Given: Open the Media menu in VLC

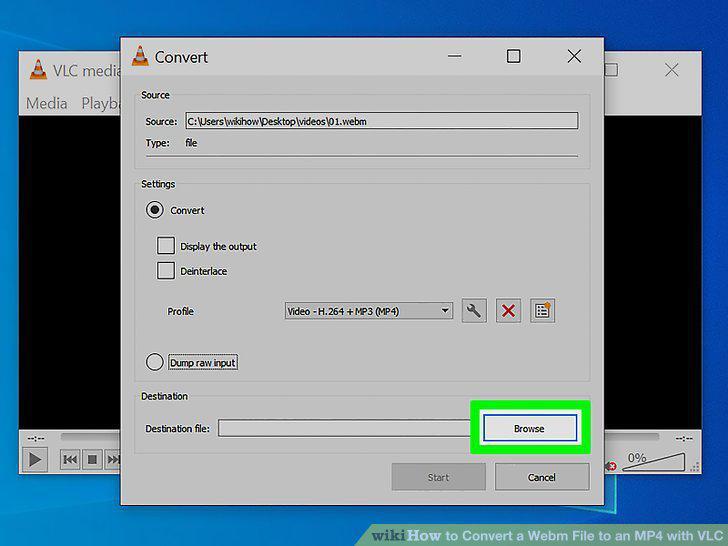Looking at the screenshot, I should coord(46,103).
